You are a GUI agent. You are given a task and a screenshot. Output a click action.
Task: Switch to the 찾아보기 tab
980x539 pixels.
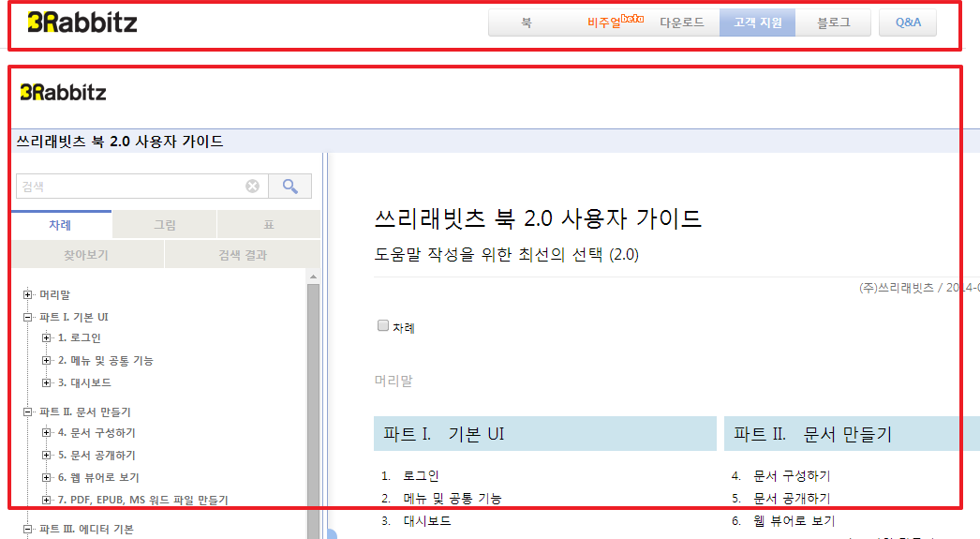point(87,254)
